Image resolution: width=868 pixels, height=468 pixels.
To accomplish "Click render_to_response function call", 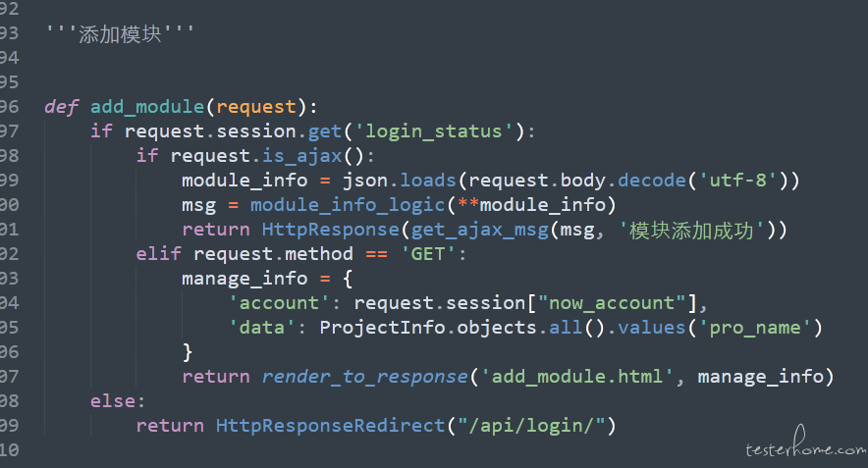I will [x=365, y=377].
